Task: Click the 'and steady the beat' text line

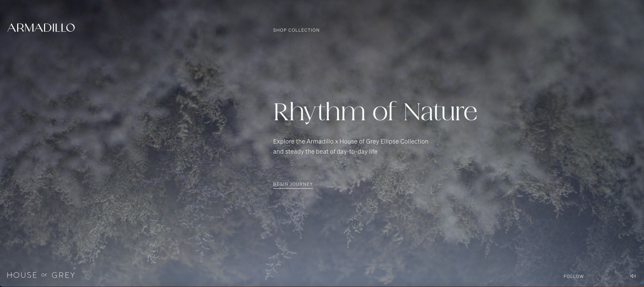Action: 325,152
